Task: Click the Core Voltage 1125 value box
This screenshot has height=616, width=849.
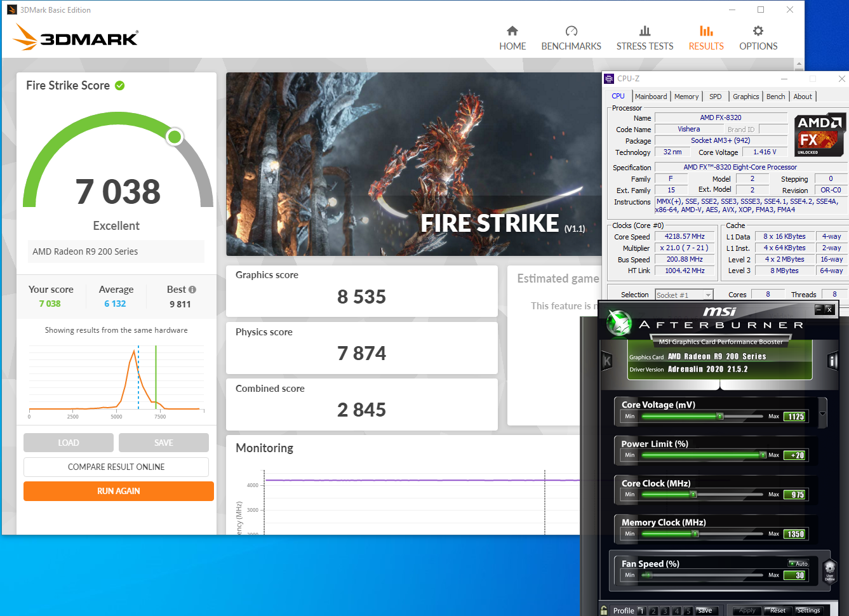Action: pyautogui.click(x=796, y=417)
